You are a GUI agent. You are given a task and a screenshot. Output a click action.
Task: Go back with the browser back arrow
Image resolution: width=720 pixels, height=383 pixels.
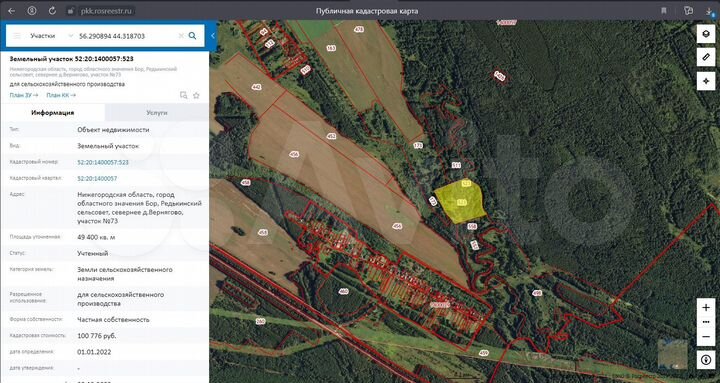(x=11, y=10)
